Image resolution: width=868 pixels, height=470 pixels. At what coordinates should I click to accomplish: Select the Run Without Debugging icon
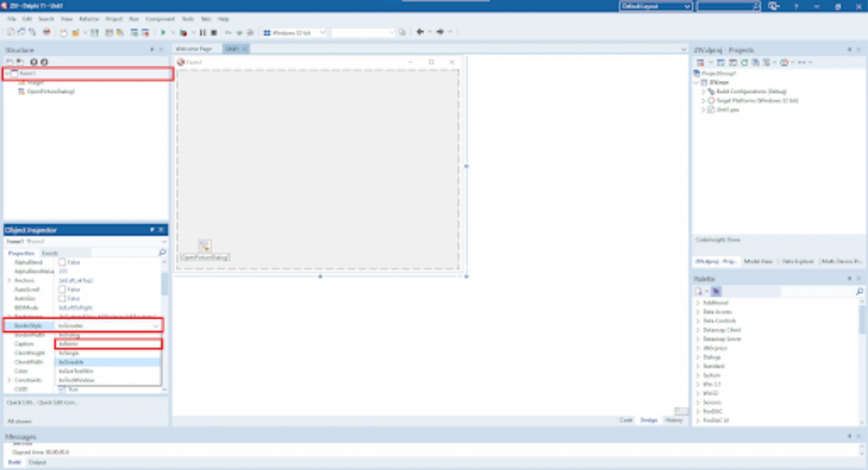pyautogui.click(x=183, y=31)
